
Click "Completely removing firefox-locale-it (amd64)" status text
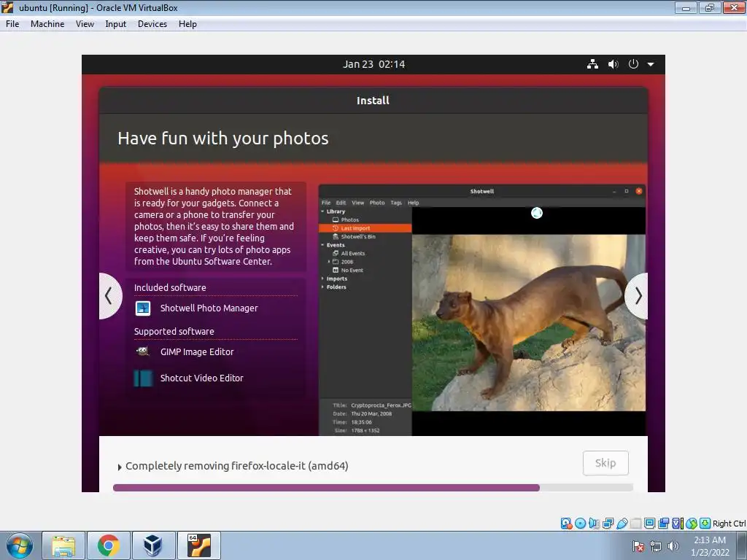237,466
